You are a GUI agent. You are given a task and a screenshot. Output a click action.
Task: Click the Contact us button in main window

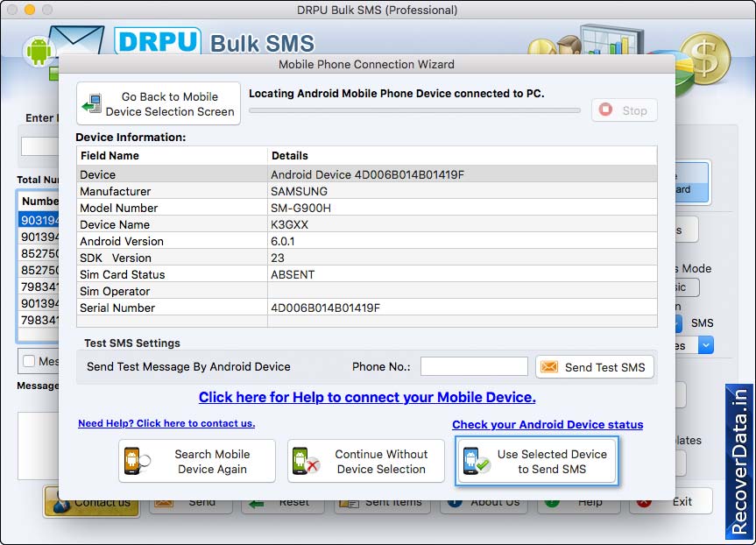pos(92,502)
